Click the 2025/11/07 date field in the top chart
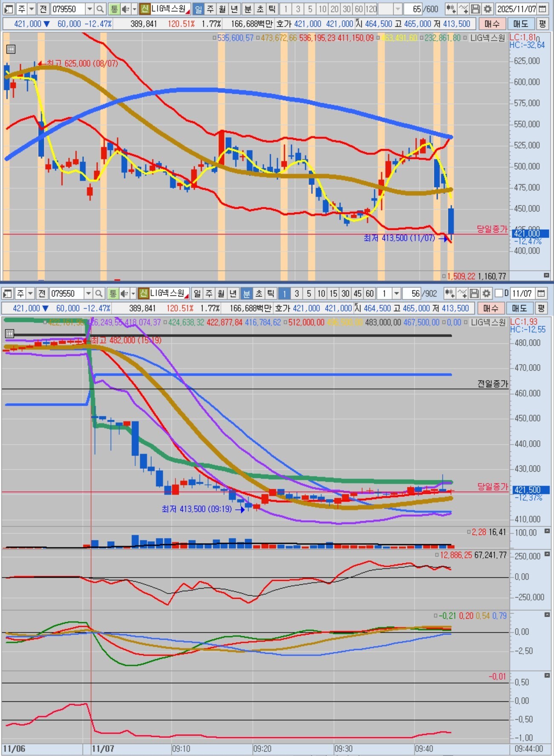 [x=516, y=9]
